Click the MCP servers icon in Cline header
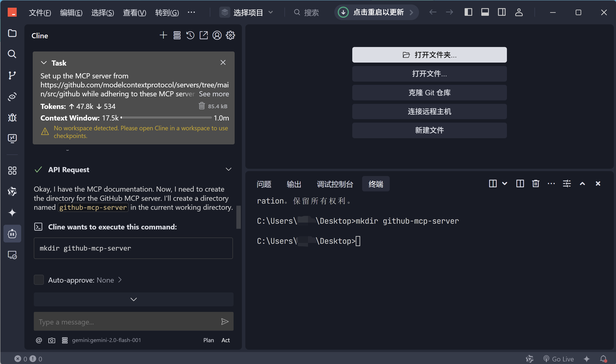The image size is (616, 364). [x=177, y=35]
